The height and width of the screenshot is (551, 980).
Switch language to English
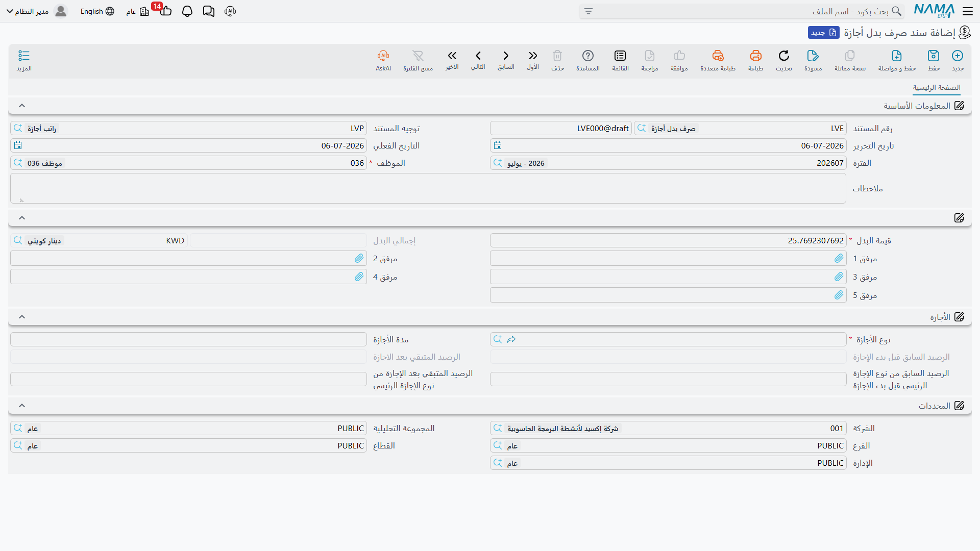click(97, 11)
